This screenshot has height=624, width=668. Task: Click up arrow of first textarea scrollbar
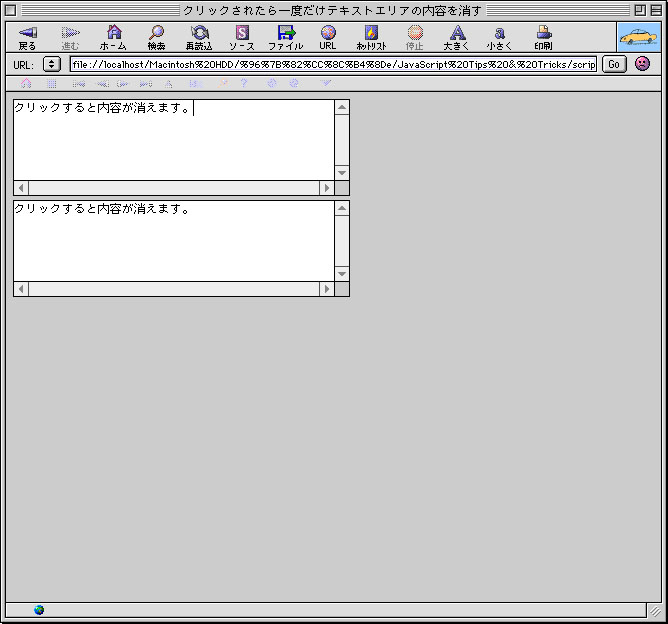[342, 107]
